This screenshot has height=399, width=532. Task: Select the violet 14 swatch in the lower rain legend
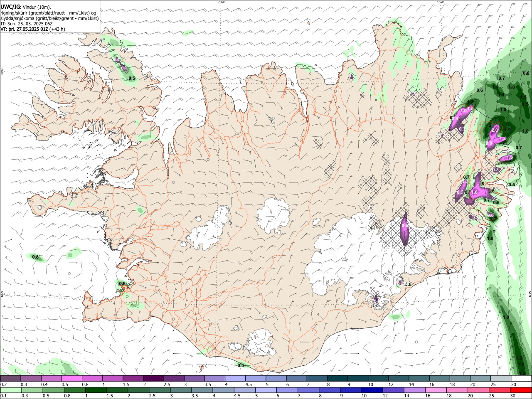tap(415, 390)
